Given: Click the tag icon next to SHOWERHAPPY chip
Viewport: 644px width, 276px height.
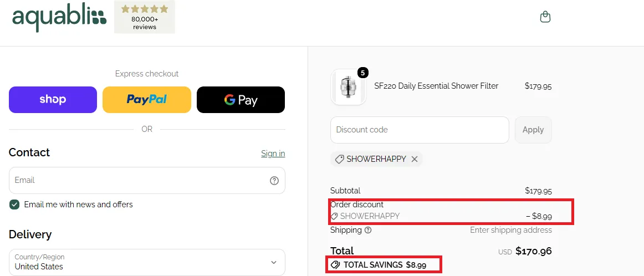Looking at the screenshot, I should [339, 160].
